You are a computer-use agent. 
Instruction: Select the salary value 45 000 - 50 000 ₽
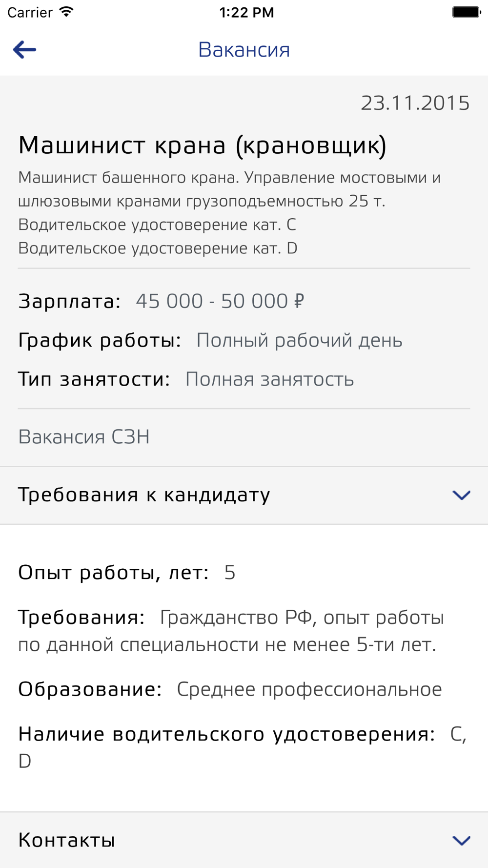click(x=220, y=301)
